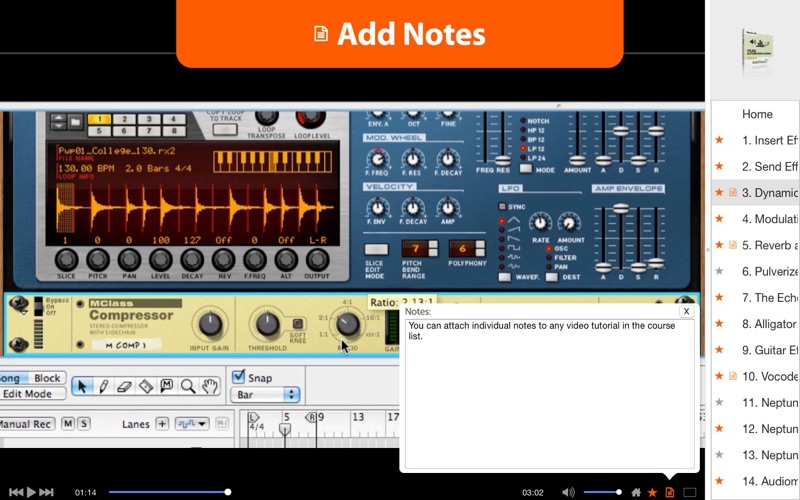Skip to the previous video in player bar
This screenshot has height=500, width=800.
coord(15,492)
